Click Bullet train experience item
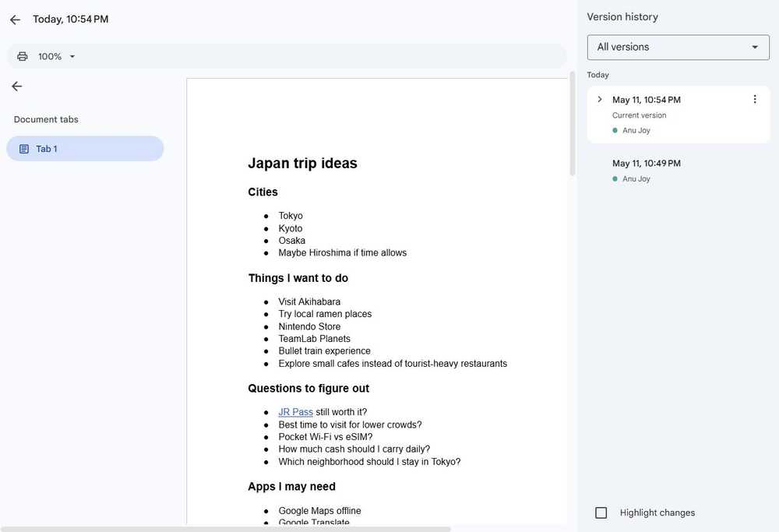 pos(324,351)
